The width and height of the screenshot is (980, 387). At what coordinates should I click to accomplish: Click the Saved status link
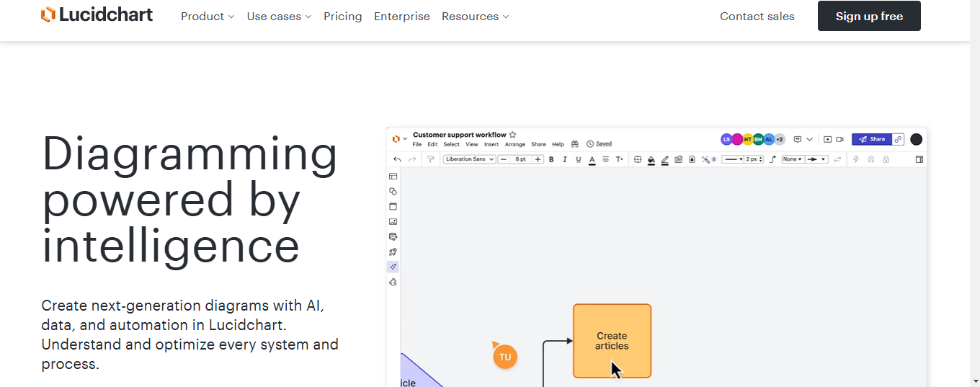[604, 143]
